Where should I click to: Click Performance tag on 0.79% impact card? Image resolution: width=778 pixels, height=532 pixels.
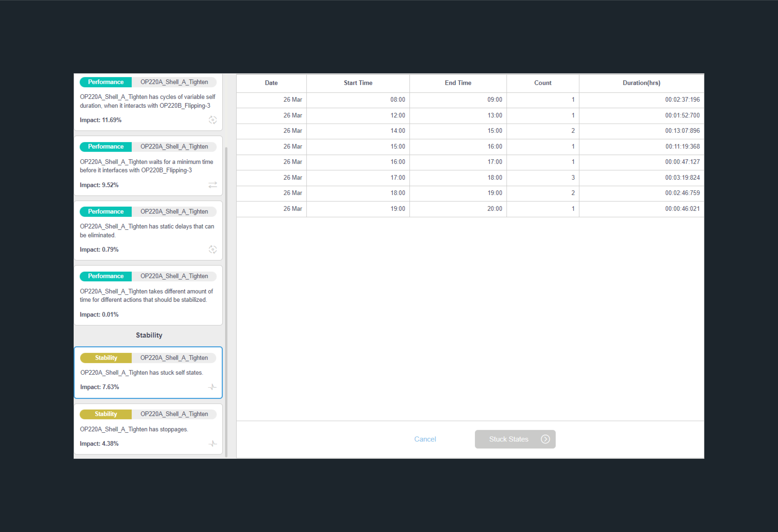pos(106,212)
